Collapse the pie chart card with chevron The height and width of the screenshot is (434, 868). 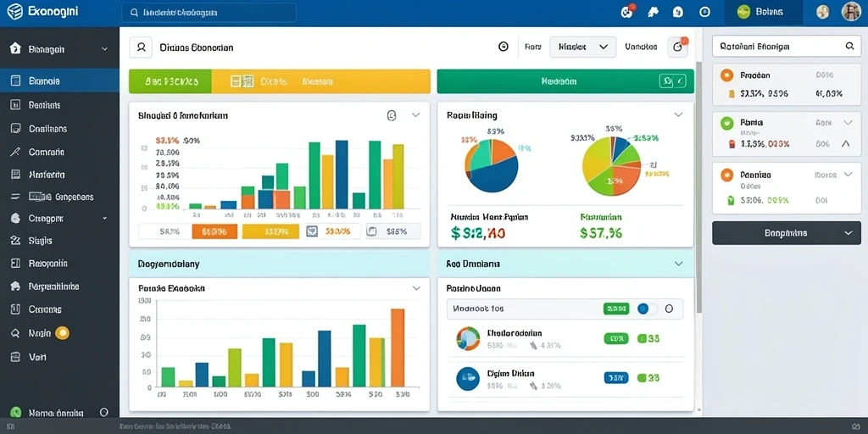[x=678, y=115]
